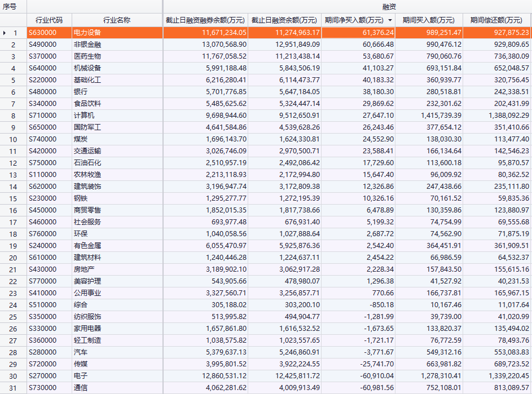Click the 截止日融资融券余额(万元) column header
The width and height of the screenshot is (532, 394).
pos(205,20)
